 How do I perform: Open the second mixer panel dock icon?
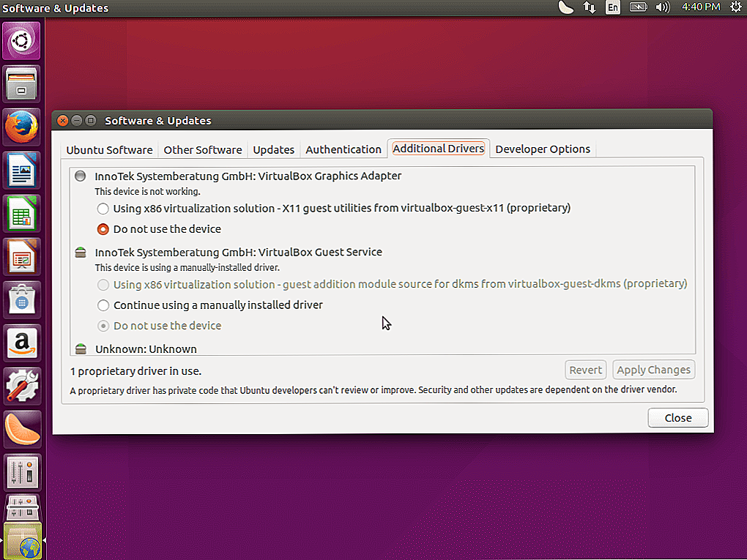21,507
